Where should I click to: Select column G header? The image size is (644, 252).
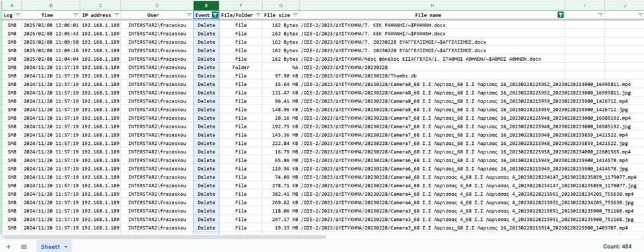click(x=281, y=5)
